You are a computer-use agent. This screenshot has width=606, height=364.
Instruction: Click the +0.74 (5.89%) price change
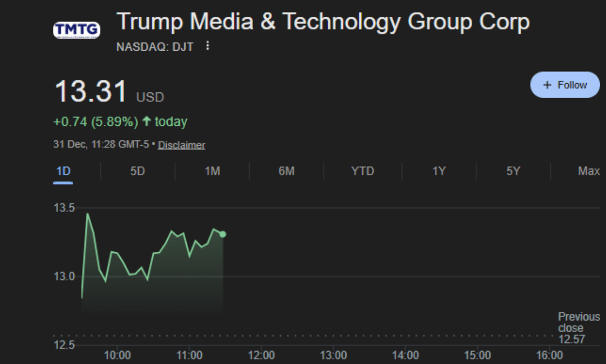click(x=96, y=122)
